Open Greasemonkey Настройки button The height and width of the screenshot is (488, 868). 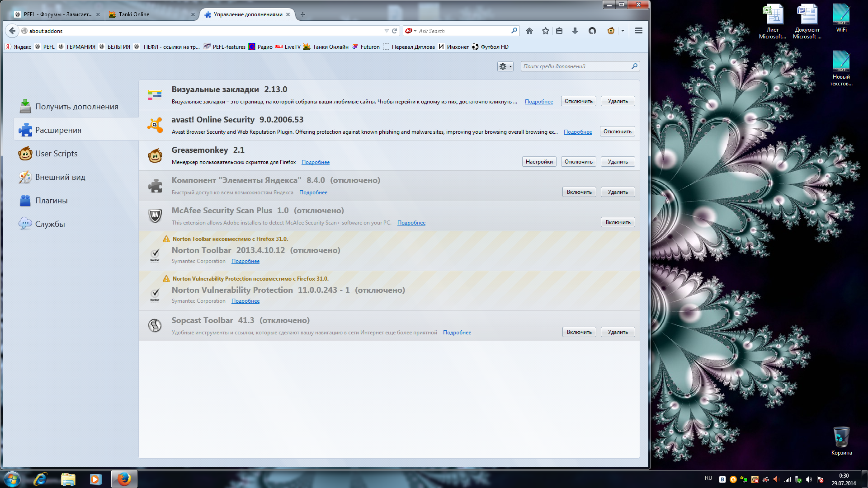tap(539, 162)
